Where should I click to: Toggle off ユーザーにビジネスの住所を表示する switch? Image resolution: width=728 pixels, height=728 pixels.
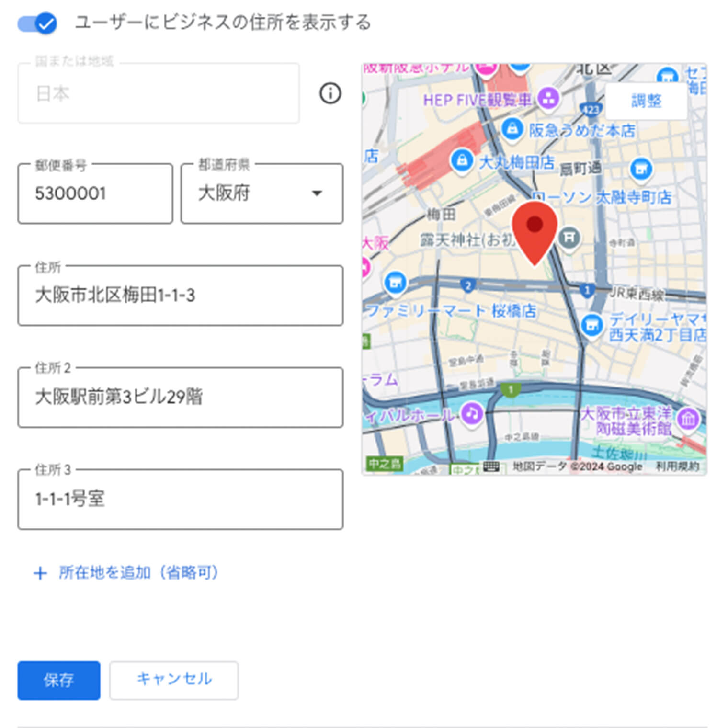point(37,23)
